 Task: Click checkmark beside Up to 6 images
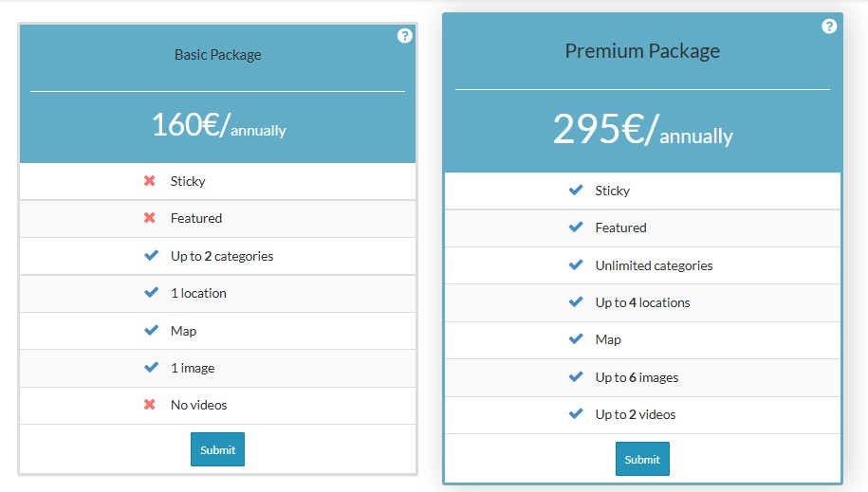(575, 377)
